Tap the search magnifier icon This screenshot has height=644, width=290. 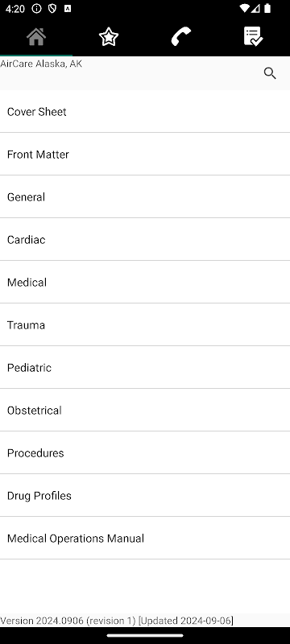point(270,73)
